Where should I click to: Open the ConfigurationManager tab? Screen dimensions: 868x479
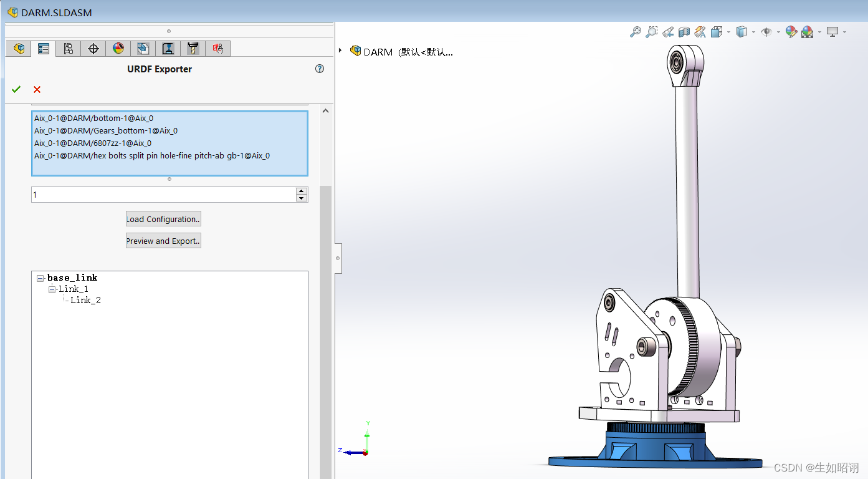(x=69, y=49)
